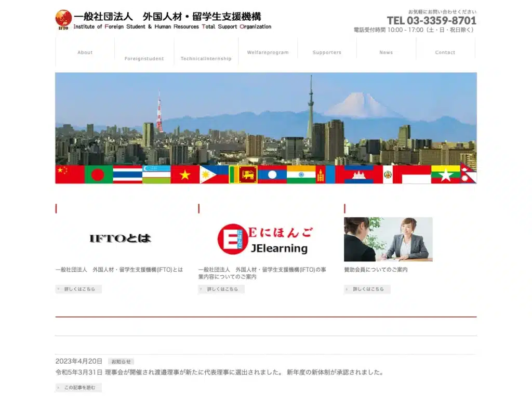This screenshot has height=399, width=532.
Task: Open the About menu item
Action: point(85,52)
